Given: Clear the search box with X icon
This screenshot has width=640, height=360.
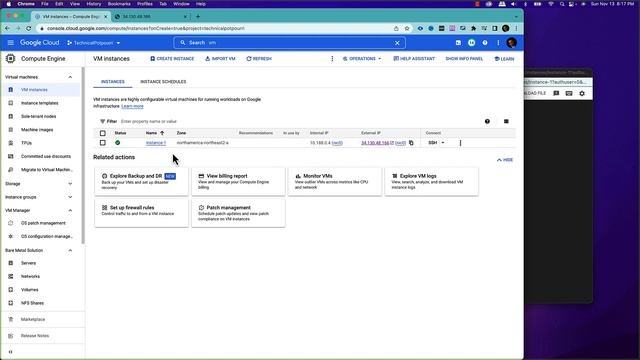Looking at the screenshot, I should tap(397, 42).
